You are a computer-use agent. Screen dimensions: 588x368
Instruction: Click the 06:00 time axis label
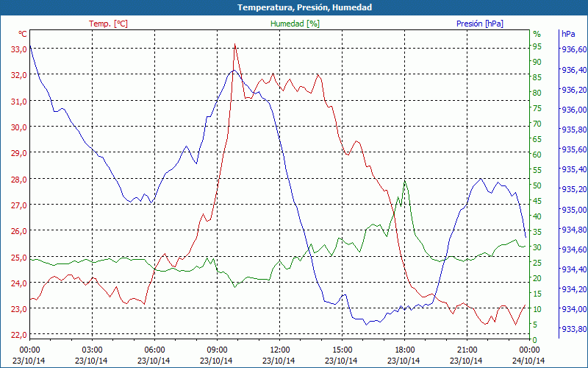click(154, 351)
